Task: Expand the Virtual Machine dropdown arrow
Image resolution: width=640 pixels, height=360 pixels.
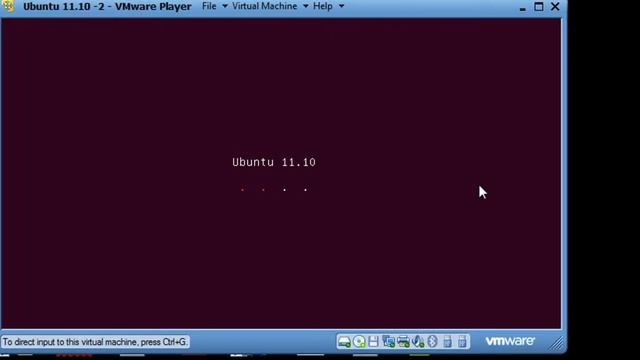Action: pos(305,6)
